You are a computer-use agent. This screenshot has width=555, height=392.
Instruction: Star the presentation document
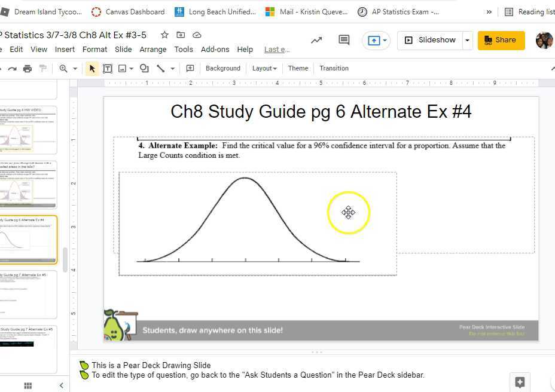[x=164, y=35]
